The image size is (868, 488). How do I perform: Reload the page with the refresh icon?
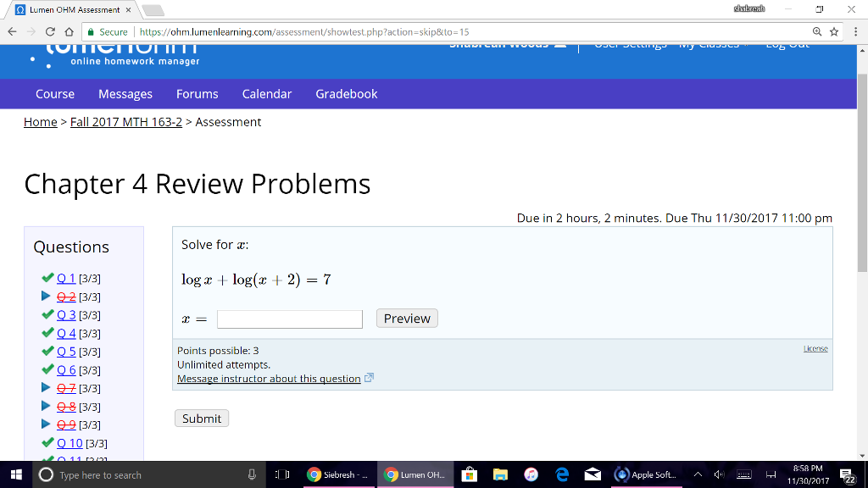(x=50, y=31)
